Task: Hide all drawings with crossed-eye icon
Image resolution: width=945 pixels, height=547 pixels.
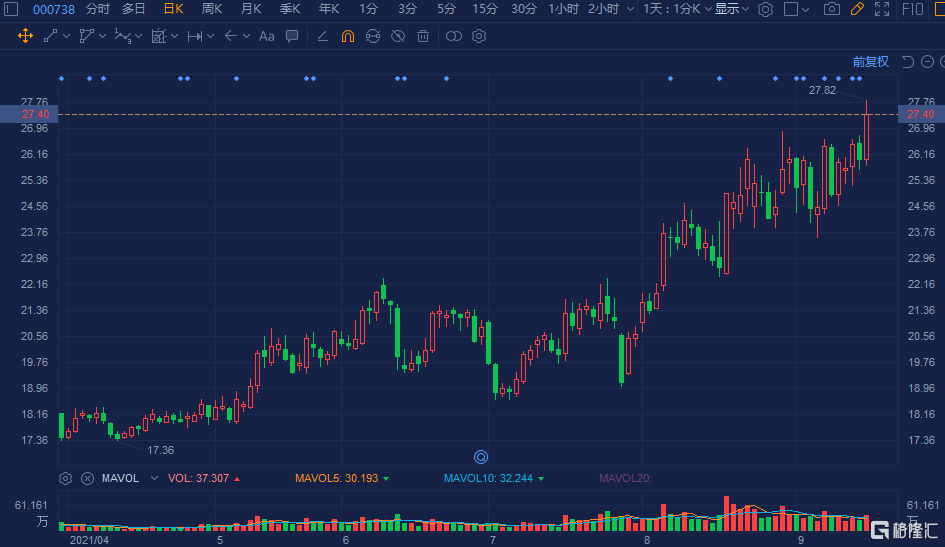Action: [398, 36]
